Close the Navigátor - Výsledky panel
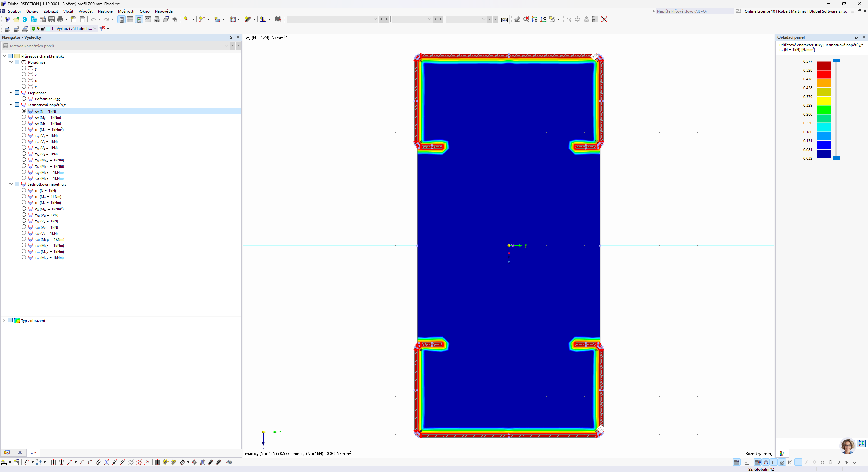 tap(238, 37)
